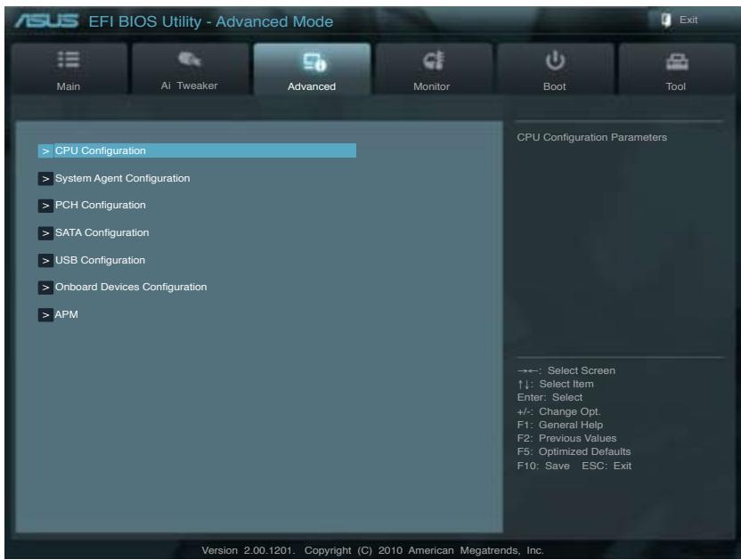Open System Agent Configuration submenu

(x=122, y=178)
